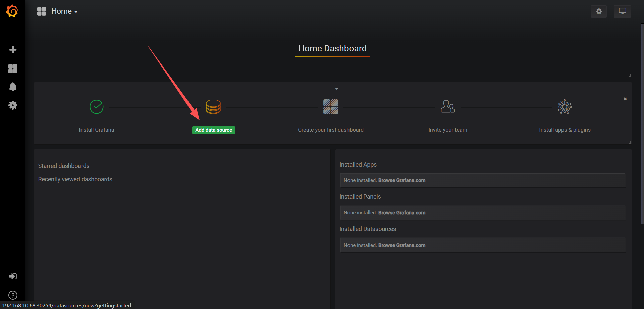Click getting started panel resize handle
Viewport: 644px width, 309px height.
[630, 142]
